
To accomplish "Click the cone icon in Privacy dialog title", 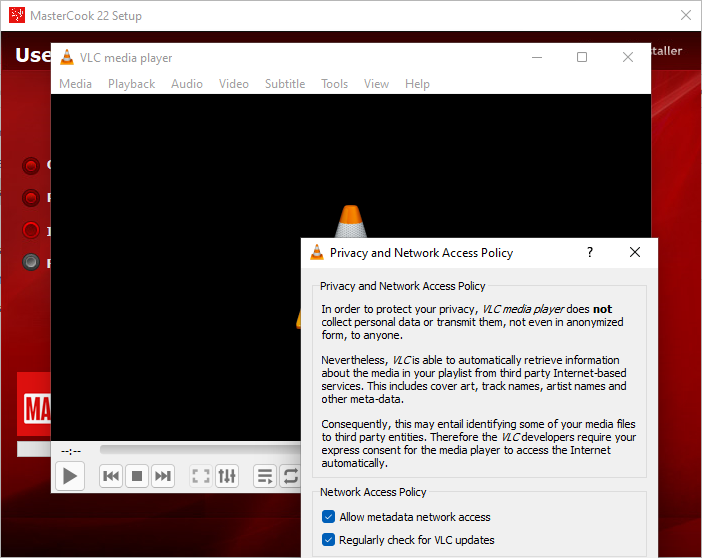I will 317,252.
